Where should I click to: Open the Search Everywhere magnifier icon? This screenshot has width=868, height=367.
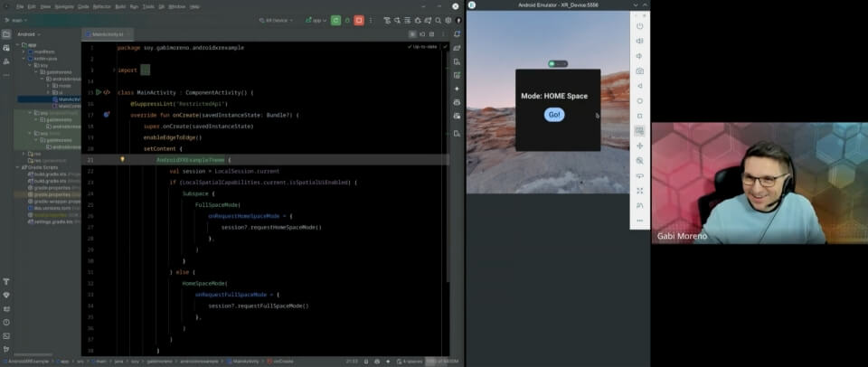438,21
